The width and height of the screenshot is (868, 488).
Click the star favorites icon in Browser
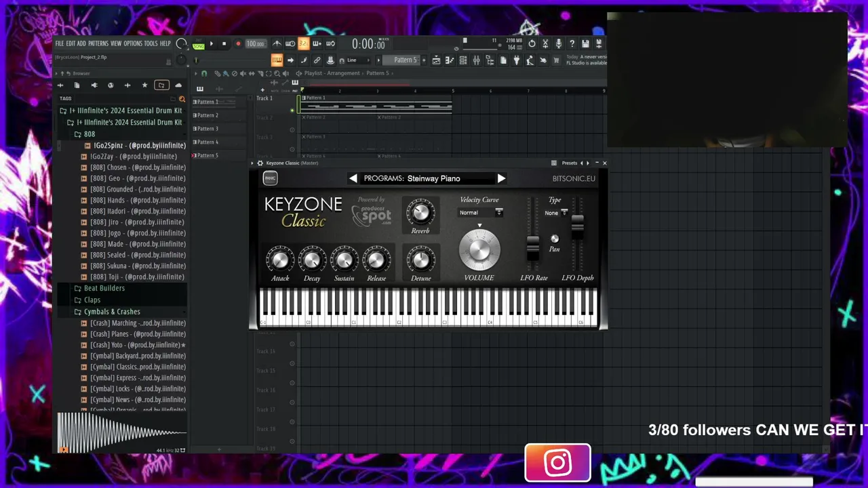pos(144,85)
